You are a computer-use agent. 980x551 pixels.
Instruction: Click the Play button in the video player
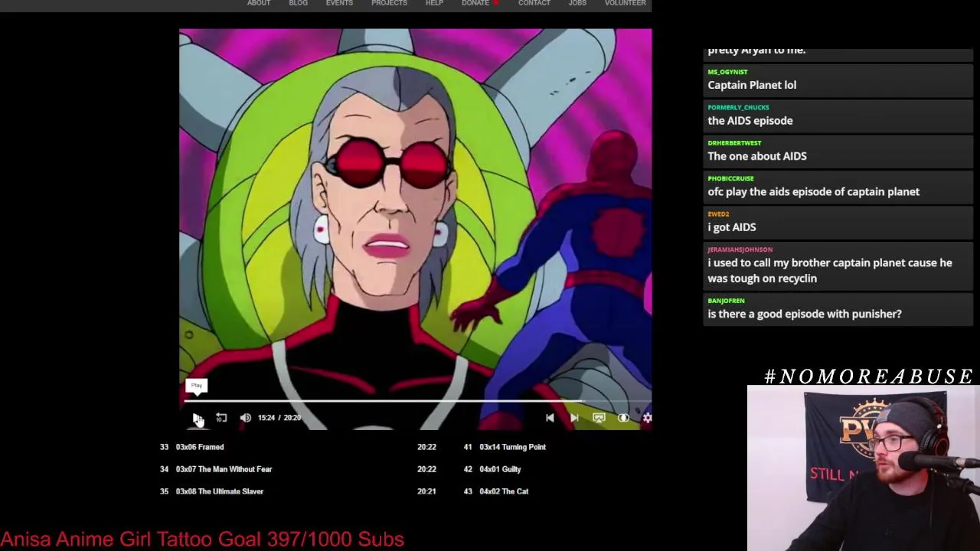[x=197, y=418]
